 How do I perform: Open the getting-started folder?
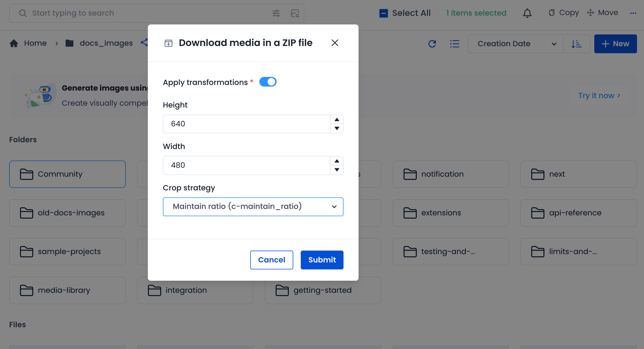[x=323, y=290]
